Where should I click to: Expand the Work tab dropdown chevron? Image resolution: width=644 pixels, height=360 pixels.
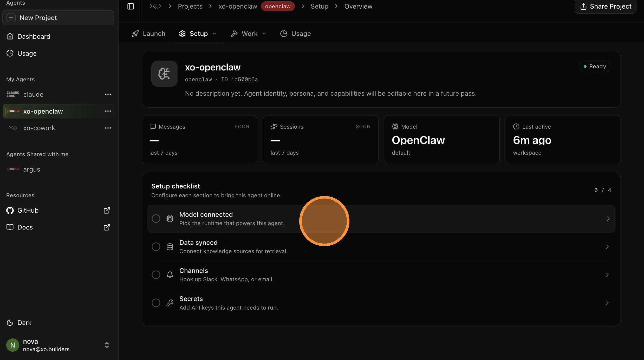tap(264, 34)
